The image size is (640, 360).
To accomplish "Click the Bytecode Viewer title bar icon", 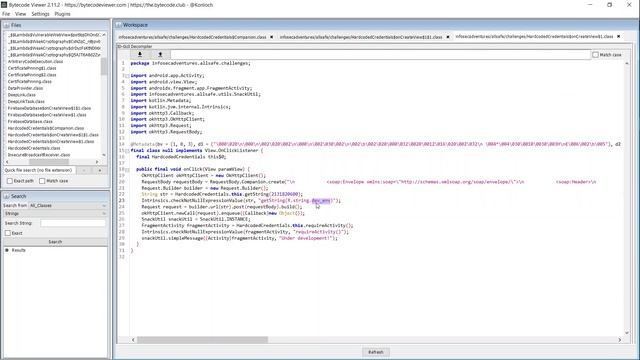I will point(4,5).
